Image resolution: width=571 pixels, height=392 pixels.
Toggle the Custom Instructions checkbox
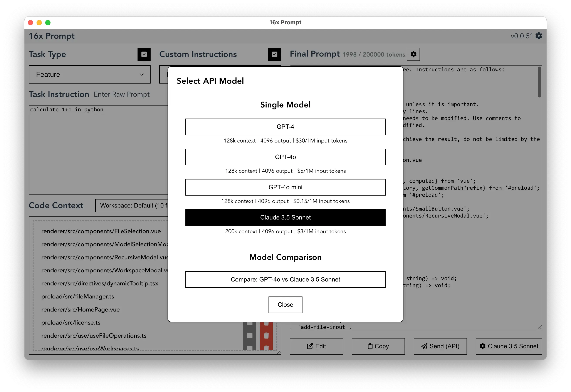pos(274,54)
